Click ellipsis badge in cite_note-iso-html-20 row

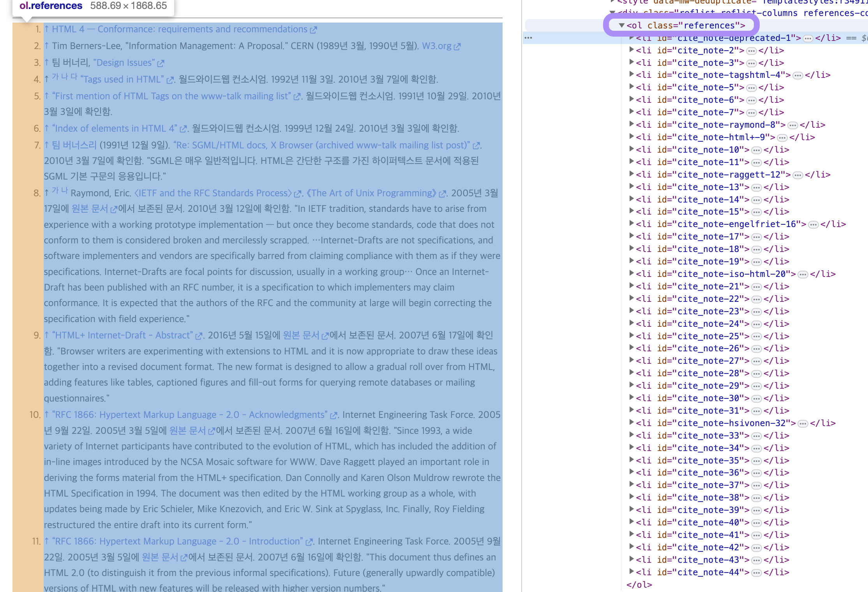[803, 275]
